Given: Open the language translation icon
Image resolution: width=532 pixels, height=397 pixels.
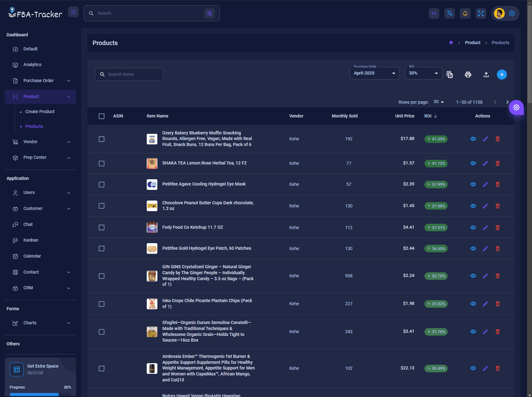Looking at the screenshot, I should click(x=449, y=14).
